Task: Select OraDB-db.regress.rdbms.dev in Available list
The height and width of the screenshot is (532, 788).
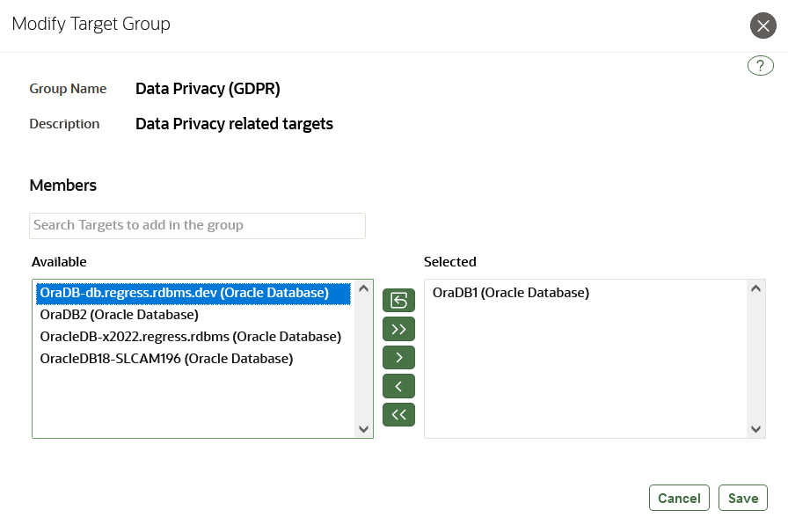Action: tap(185, 292)
